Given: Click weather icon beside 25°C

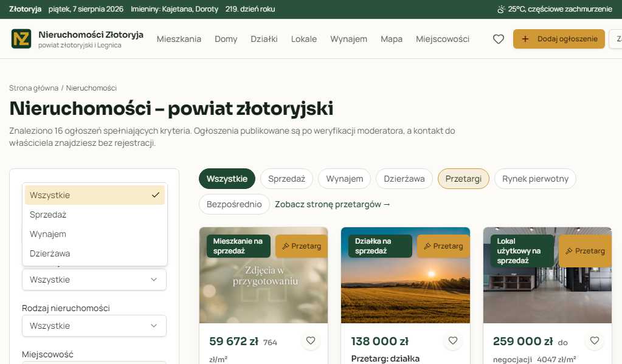Looking at the screenshot, I should pyautogui.click(x=501, y=9).
